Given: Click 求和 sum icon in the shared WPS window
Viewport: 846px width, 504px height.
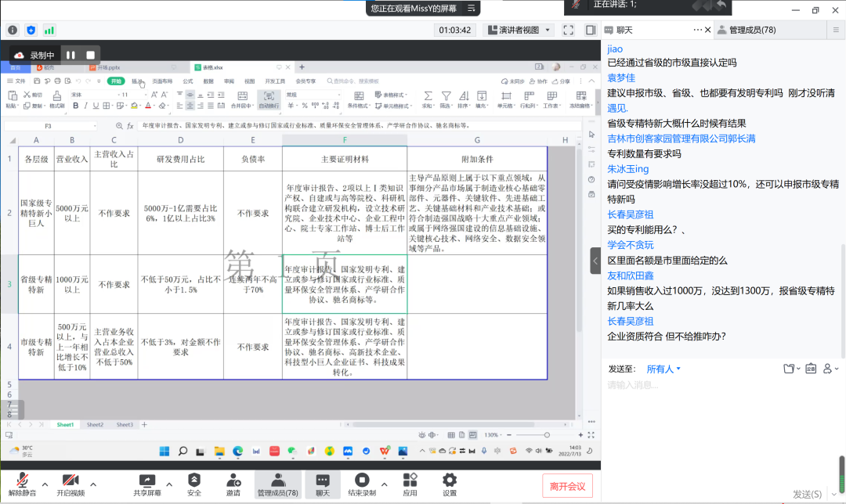Looking at the screenshot, I should (x=428, y=99).
